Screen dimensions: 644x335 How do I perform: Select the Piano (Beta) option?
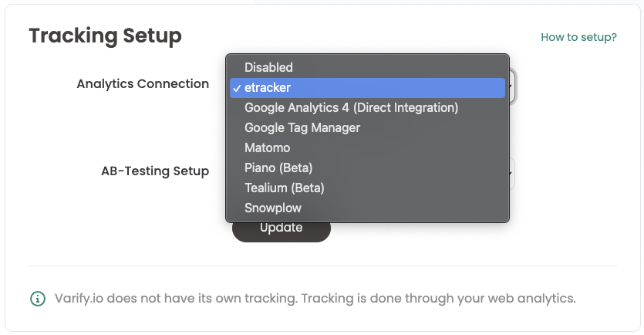[367, 167]
